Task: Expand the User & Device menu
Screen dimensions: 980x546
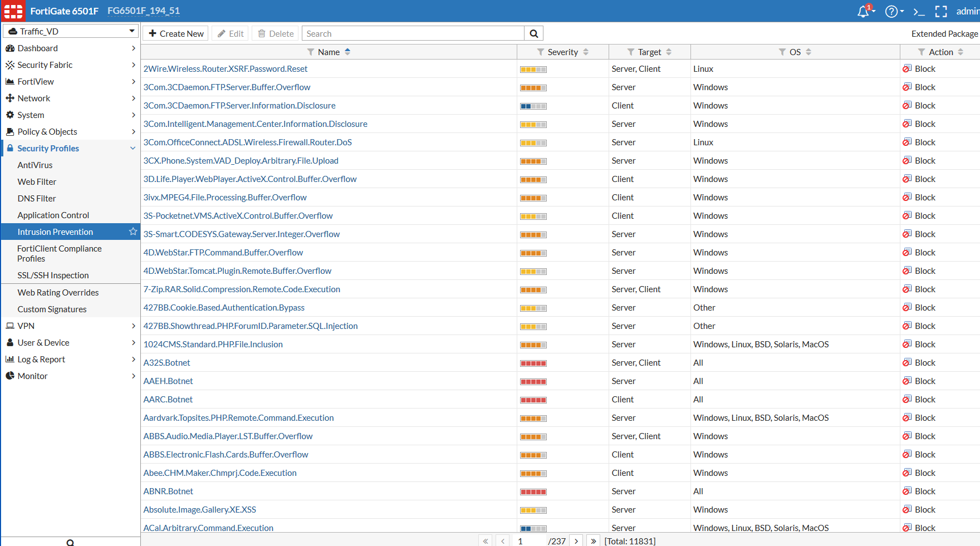Action: coord(70,343)
